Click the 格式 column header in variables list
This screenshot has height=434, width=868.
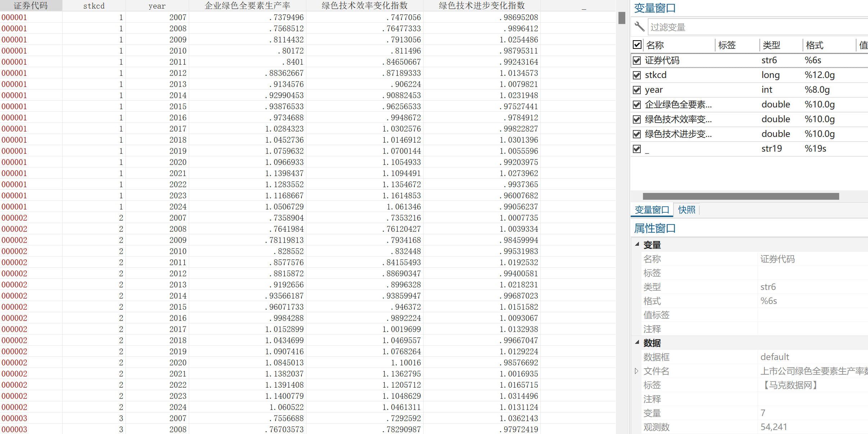tap(814, 45)
